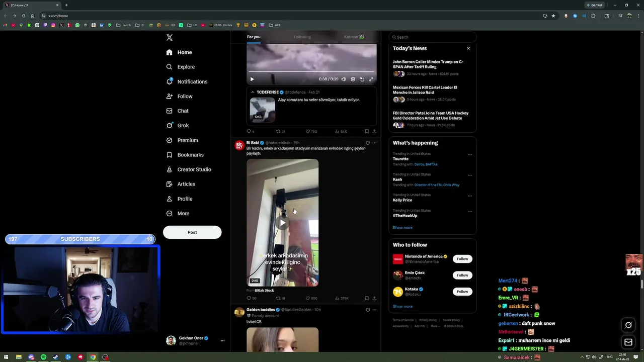Open the John Barron Caller news story
The height and width of the screenshot is (362, 644).
tap(428, 64)
